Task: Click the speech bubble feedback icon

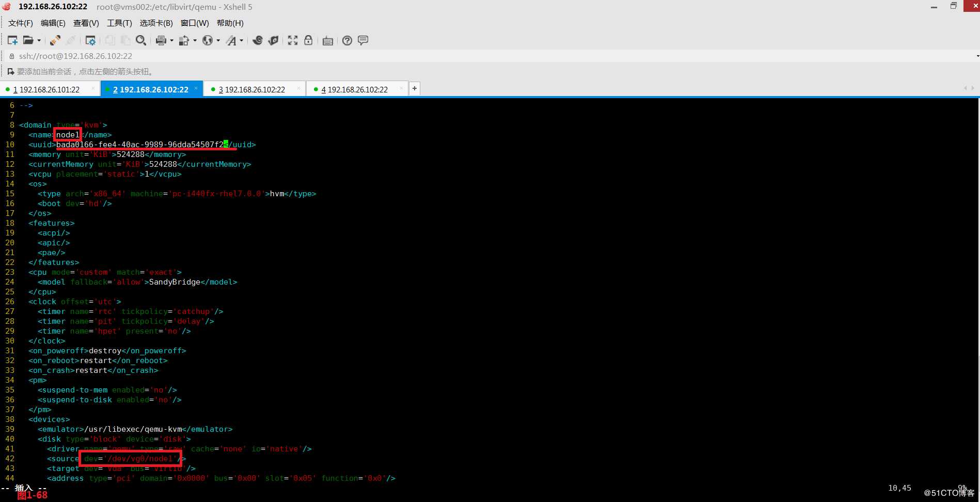Action: tap(363, 40)
